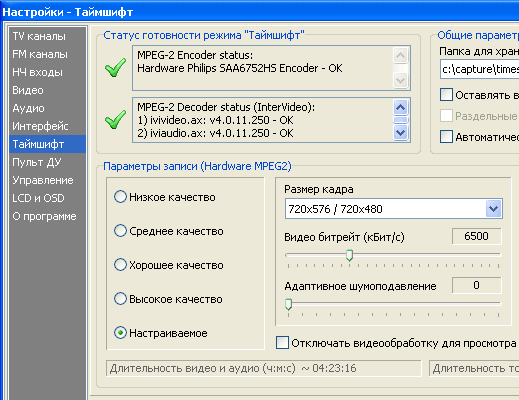Click the Длительность видео и аудио status field

264,368
